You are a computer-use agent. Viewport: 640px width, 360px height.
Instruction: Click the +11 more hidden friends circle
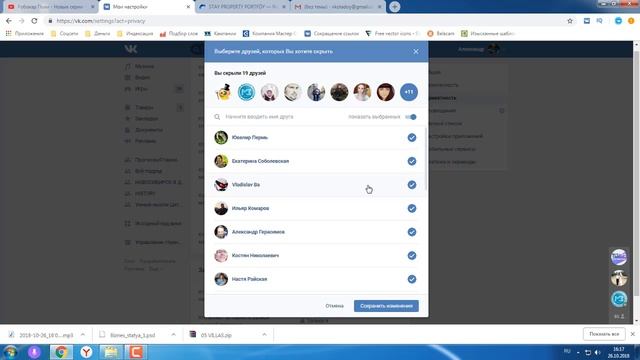pyautogui.click(x=409, y=92)
